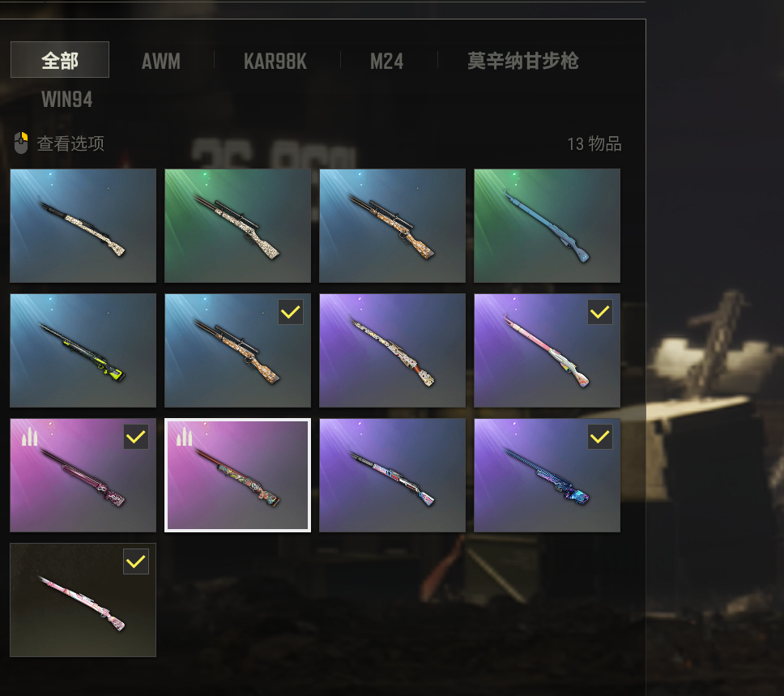Pick the red white blue rifle skin

click(392, 476)
